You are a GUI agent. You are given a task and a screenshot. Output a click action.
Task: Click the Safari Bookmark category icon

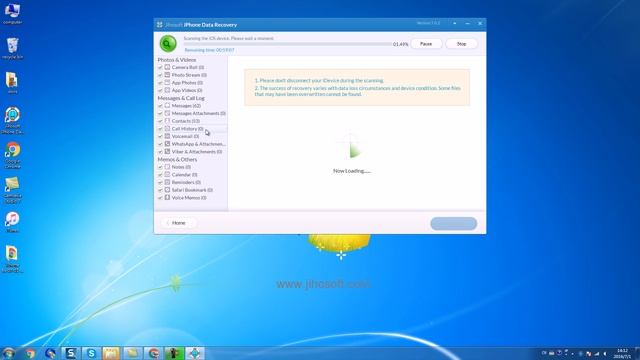167,190
